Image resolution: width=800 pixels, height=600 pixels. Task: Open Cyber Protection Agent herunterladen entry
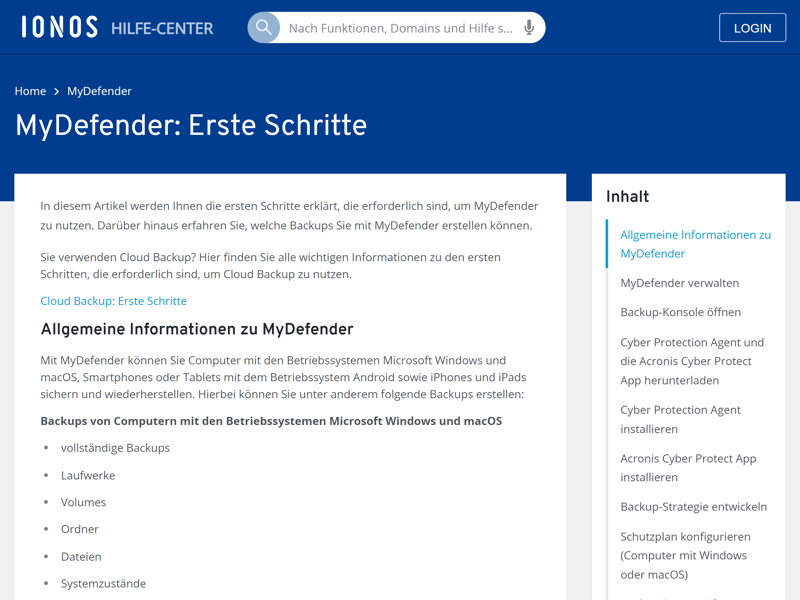point(691,361)
